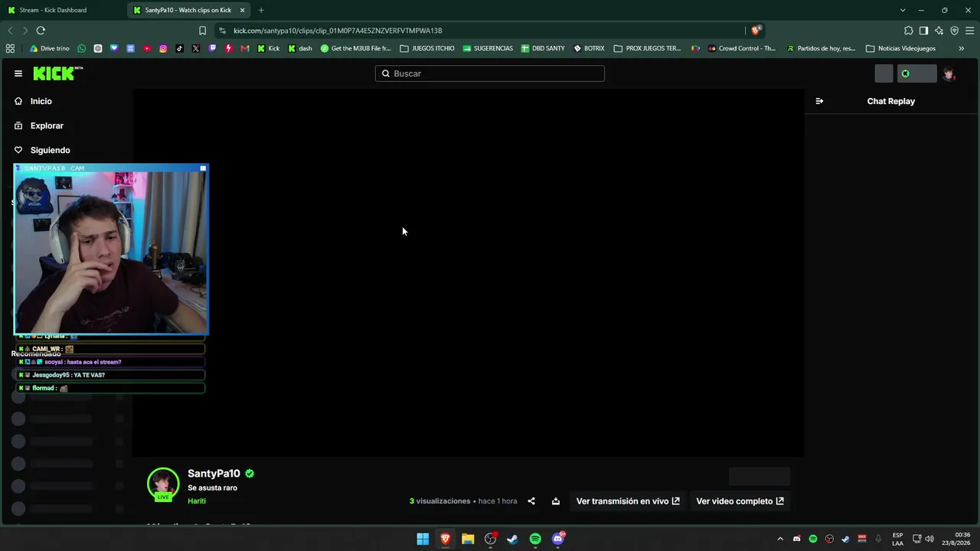Open the BOTRIX bookmark
This screenshot has width=980, height=551.
pos(589,48)
